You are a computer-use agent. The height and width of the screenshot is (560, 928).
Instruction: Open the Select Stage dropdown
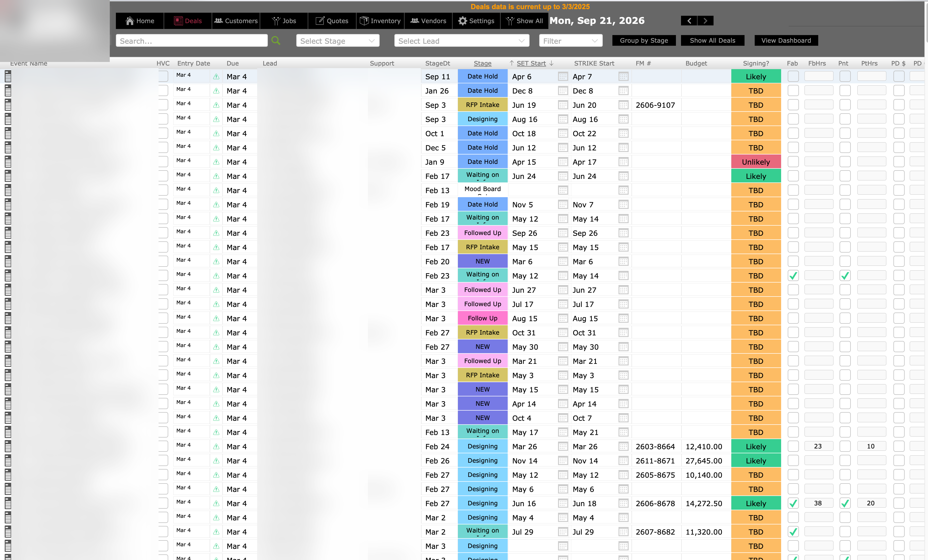(x=337, y=41)
